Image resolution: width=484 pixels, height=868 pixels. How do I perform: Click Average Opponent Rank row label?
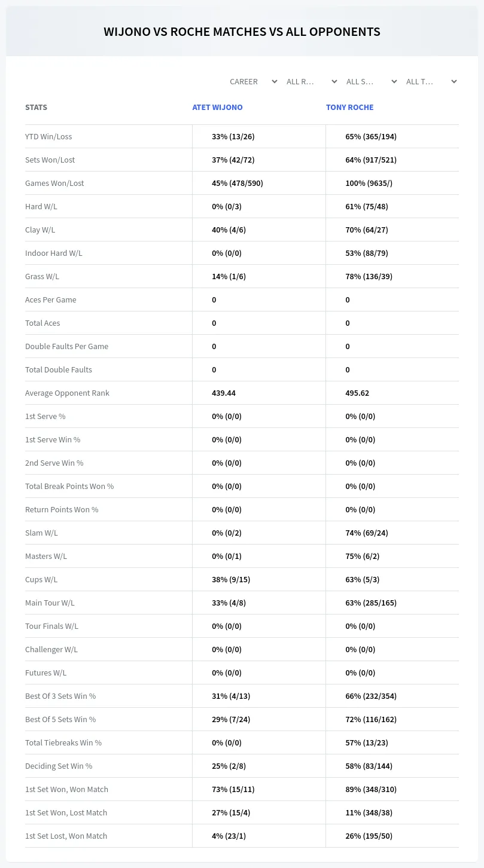click(x=67, y=393)
